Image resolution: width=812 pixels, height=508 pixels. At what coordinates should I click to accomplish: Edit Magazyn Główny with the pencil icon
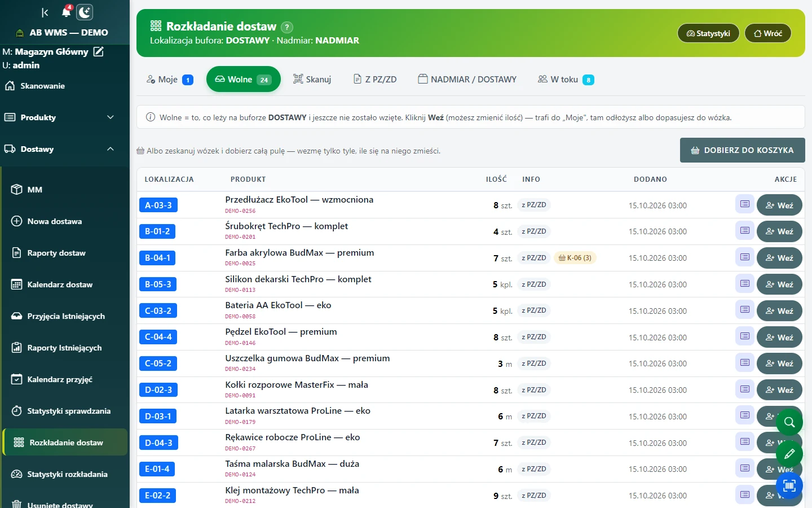99,51
